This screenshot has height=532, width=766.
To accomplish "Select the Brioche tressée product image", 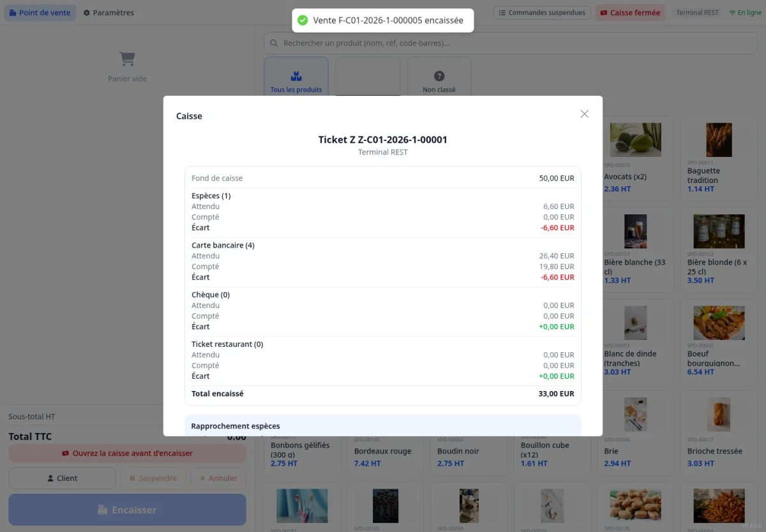I will coord(719,415).
